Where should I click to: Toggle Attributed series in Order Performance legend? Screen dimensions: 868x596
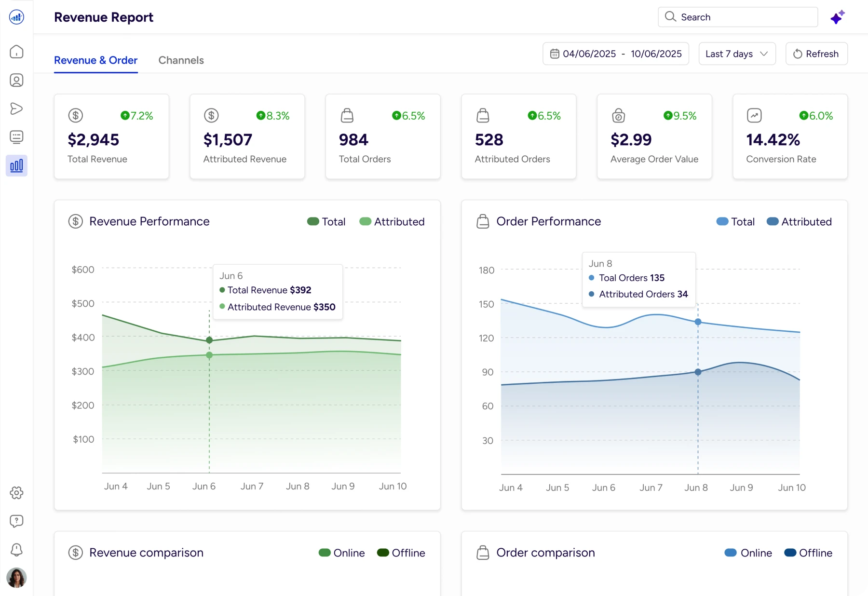(799, 222)
